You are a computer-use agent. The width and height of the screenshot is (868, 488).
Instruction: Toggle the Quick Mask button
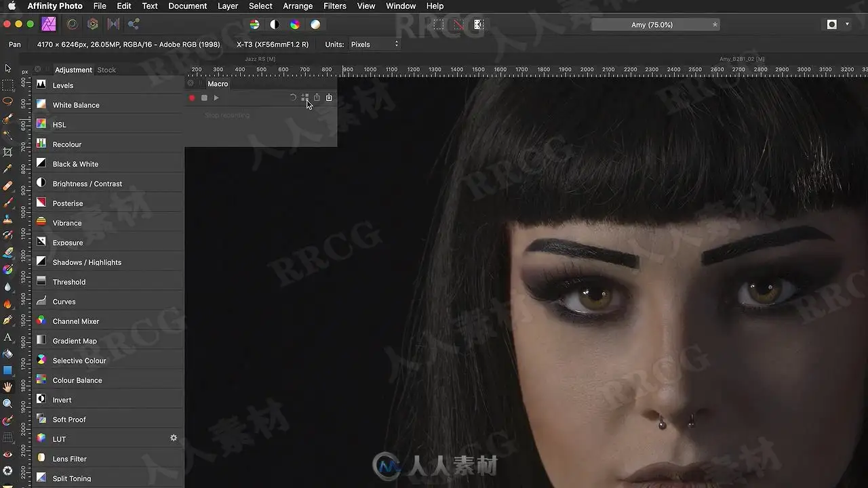tap(832, 24)
